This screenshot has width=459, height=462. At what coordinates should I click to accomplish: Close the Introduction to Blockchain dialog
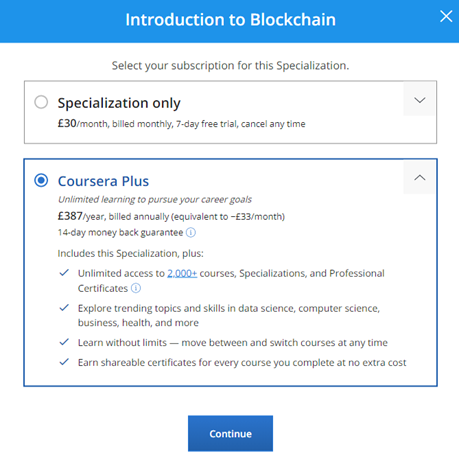[x=446, y=16]
